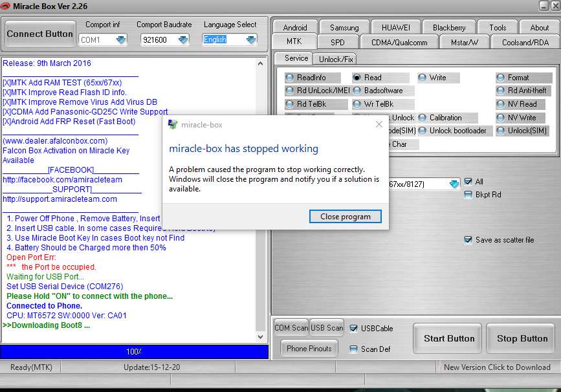Click the log scrollbar up arrow

pos(261,63)
